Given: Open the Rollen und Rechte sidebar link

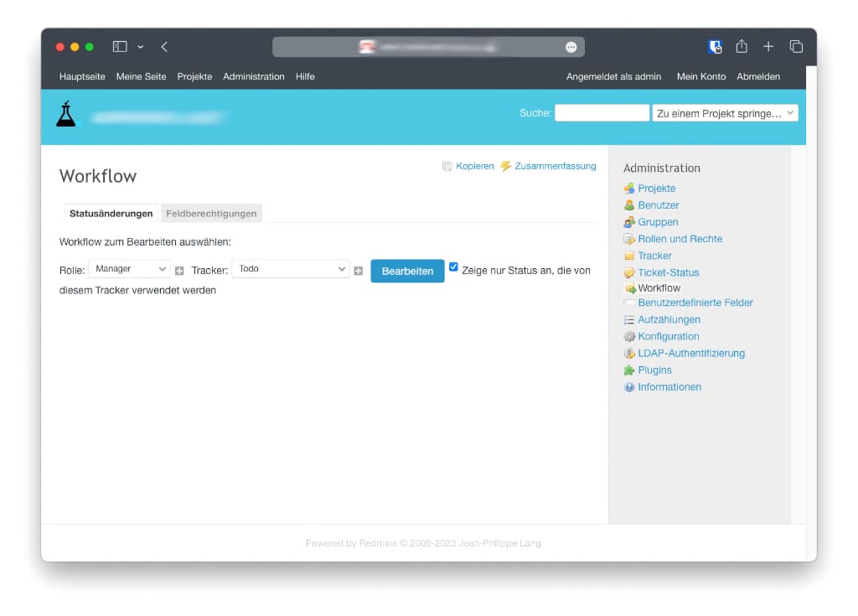Looking at the screenshot, I should click(680, 239).
